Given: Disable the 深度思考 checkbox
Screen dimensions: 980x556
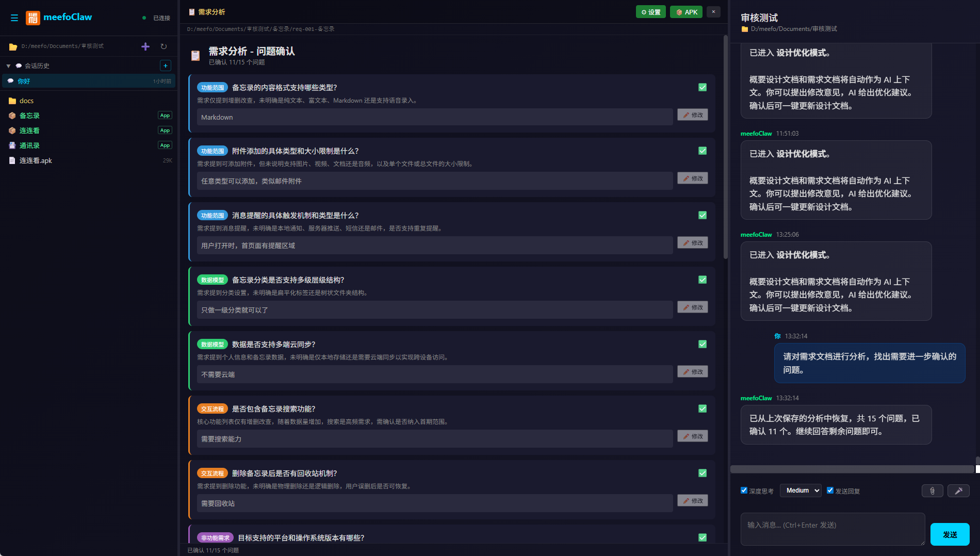Looking at the screenshot, I should tap(744, 490).
